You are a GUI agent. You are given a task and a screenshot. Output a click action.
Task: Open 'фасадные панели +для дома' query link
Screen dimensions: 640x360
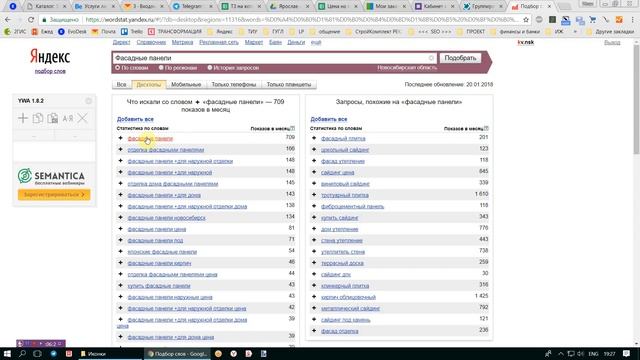click(x=164, y=195)
